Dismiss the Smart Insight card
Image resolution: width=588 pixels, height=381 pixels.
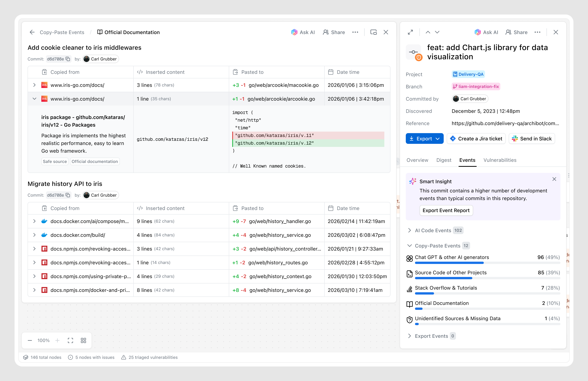click(x=554, y=179)
